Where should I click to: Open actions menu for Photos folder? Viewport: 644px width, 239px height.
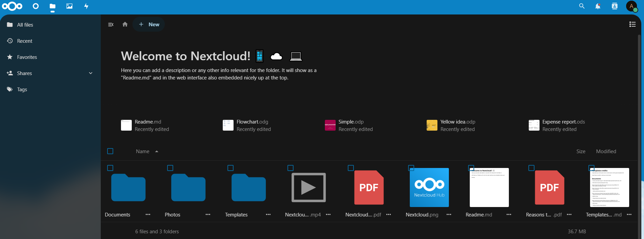click(x=208, y=214)
